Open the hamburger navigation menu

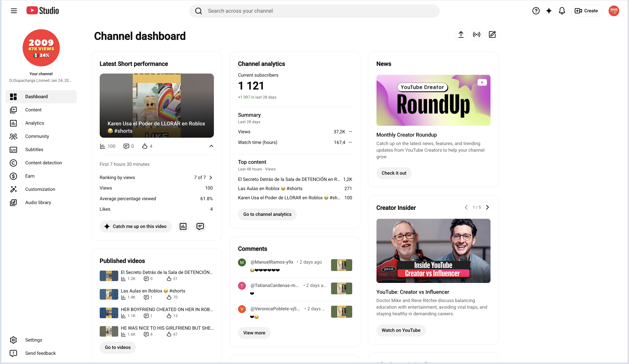14,11
